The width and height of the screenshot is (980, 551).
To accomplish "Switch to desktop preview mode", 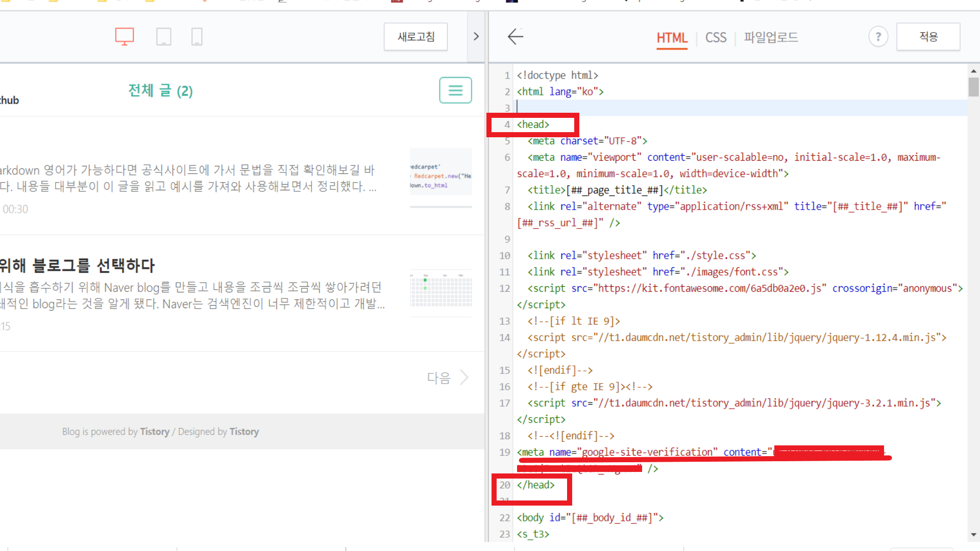I will click(x=124, y=36).
